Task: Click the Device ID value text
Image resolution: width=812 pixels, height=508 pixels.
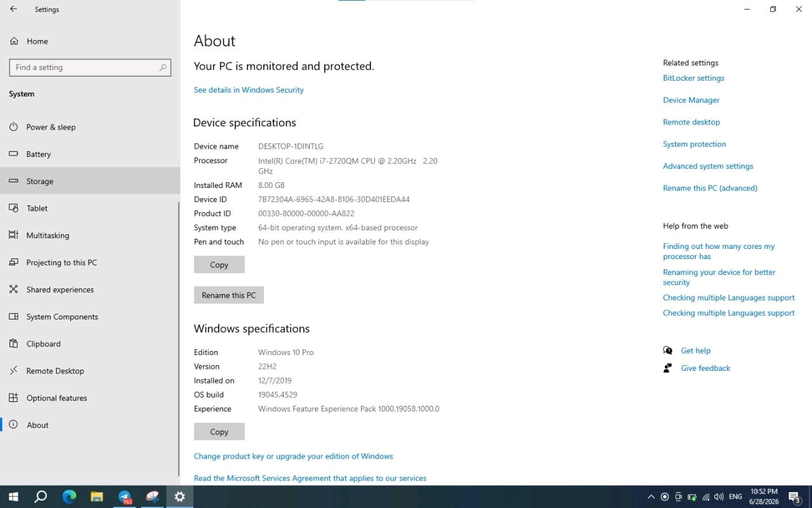Action: point(334,199)
